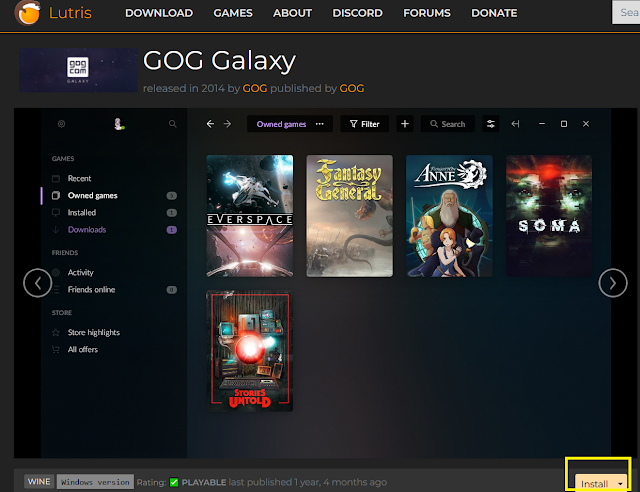
Task: Open the view customization sliders icon
Action: (x=491, y=124)
